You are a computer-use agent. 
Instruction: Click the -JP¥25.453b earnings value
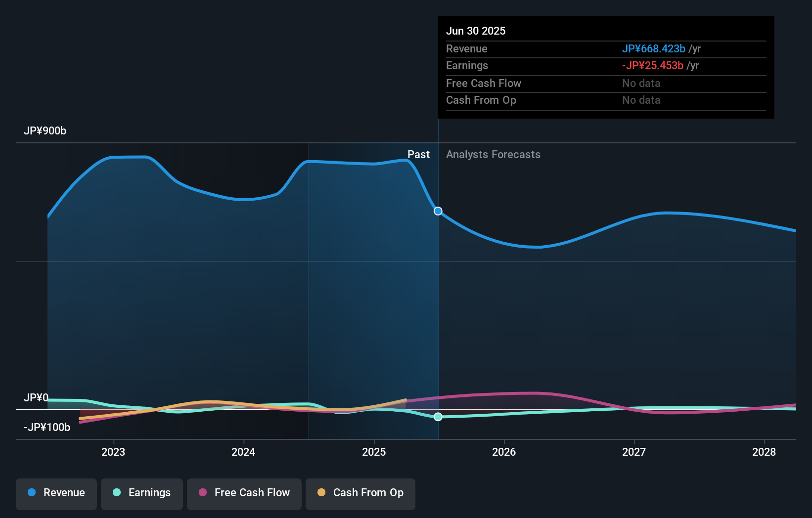[x=653, y=65]
